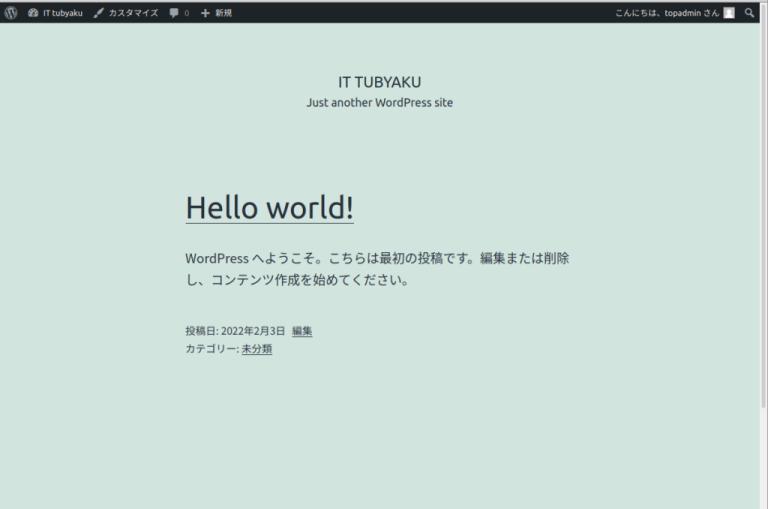Image resolution: width=768 pixels, height=509 pixels.
Task: View pending comments bubble
Action: click(x=179, y=13)
